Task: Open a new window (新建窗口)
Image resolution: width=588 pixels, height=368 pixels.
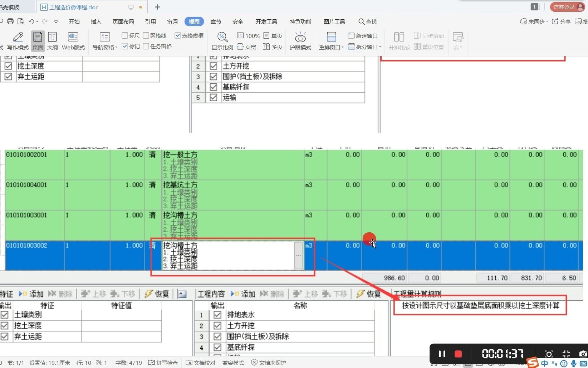Action: pos(363,36)
